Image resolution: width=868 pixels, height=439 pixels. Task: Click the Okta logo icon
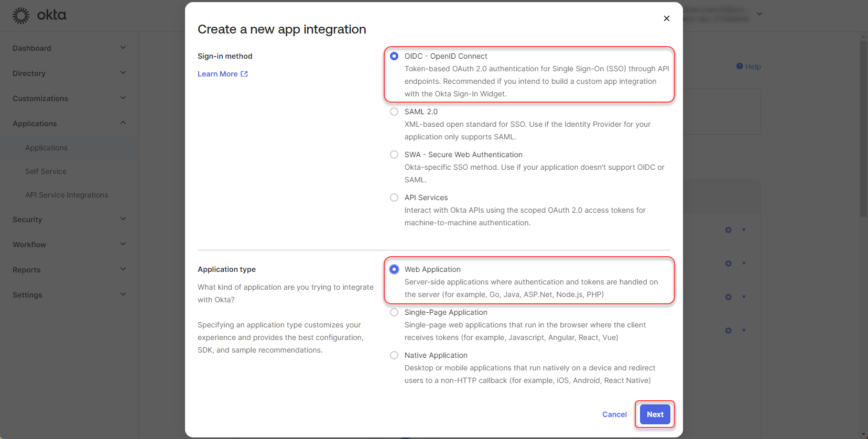(21, 16)
